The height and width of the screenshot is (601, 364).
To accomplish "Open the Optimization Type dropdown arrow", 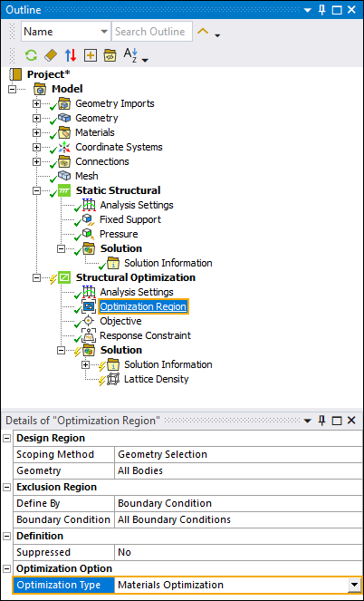I will pos(354,585).
